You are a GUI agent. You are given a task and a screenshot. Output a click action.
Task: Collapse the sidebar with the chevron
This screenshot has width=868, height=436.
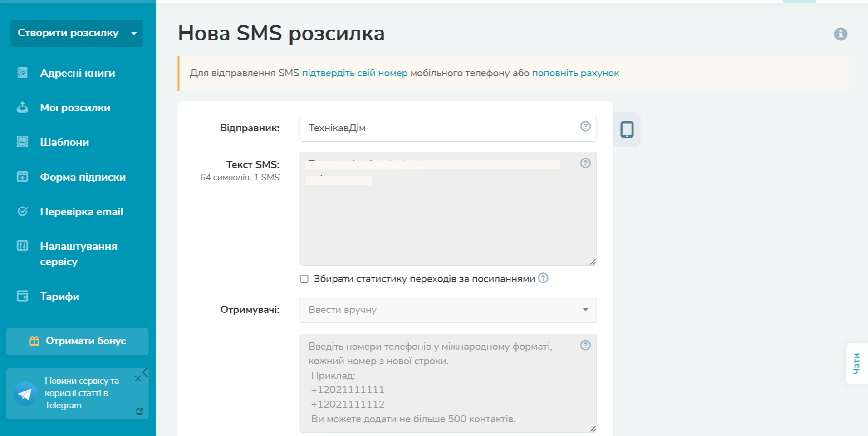point(145,372)
